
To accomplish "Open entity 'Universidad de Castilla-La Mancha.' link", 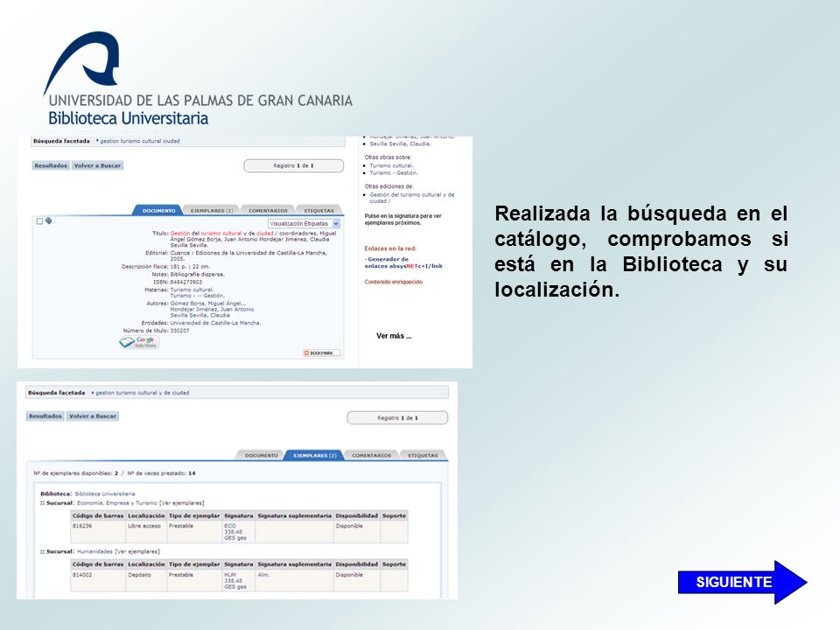I will (x=215, y=323).
